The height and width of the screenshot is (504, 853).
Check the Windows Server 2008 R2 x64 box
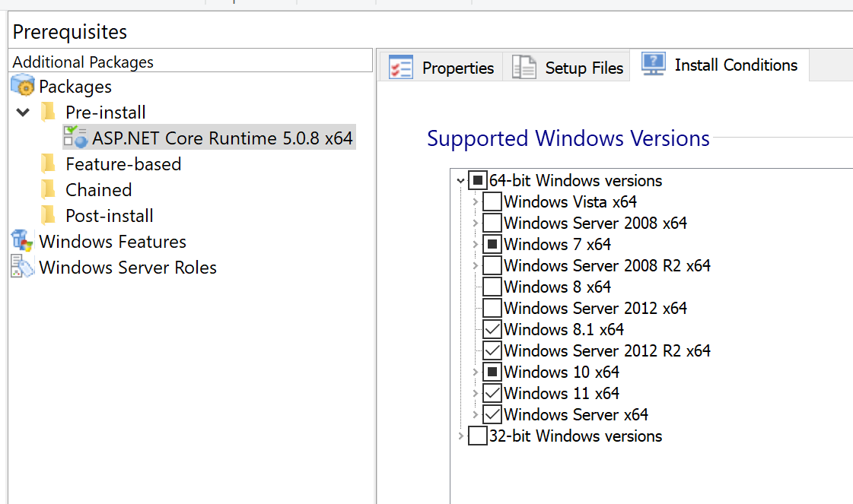coord(492,265)
